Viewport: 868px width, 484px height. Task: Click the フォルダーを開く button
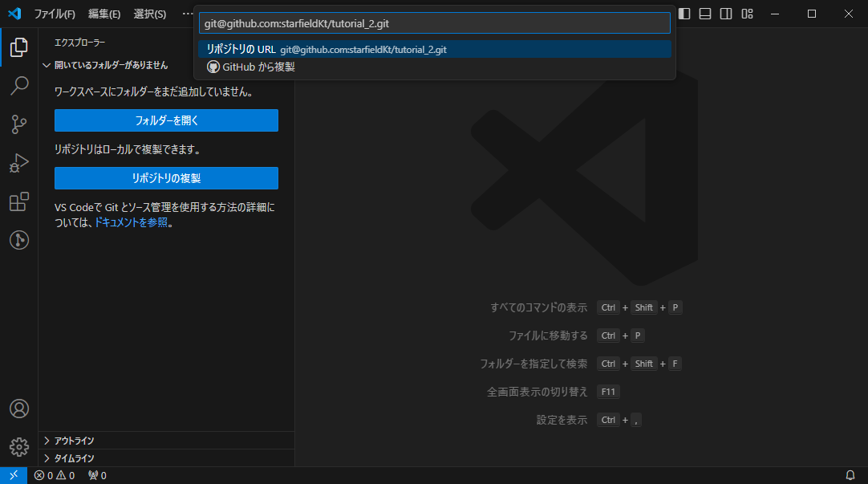click(166, 120)
